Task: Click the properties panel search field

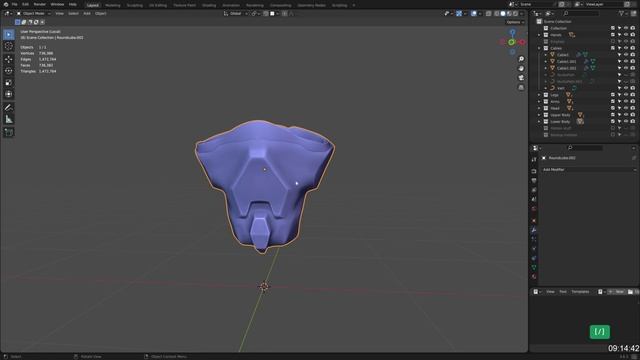Action: tap(584, 148)
